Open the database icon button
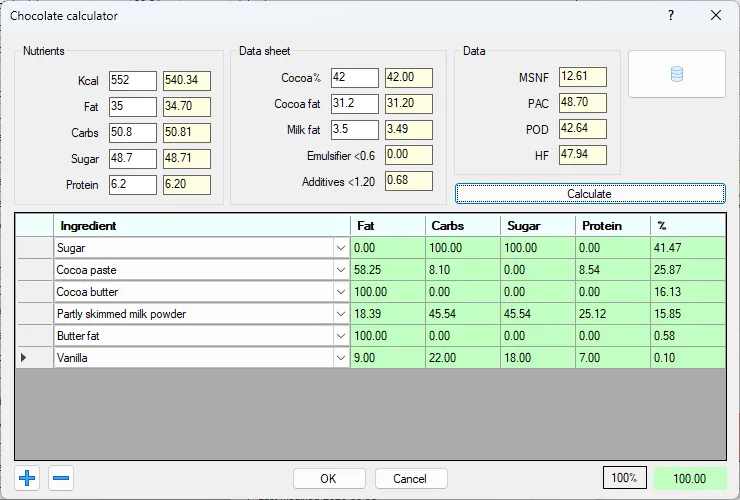The image size is (740, 500). click(x=677, y=74)
